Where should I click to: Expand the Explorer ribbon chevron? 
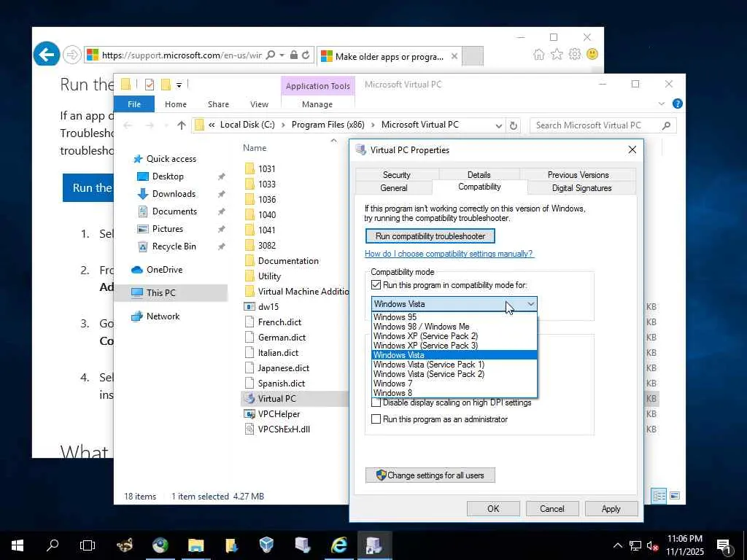(661, 104)
